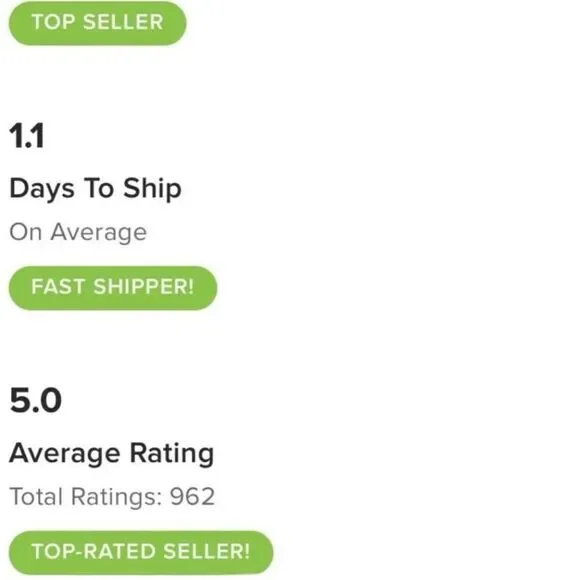Click the word FAST in shipper badge

[x=58, y=287]
